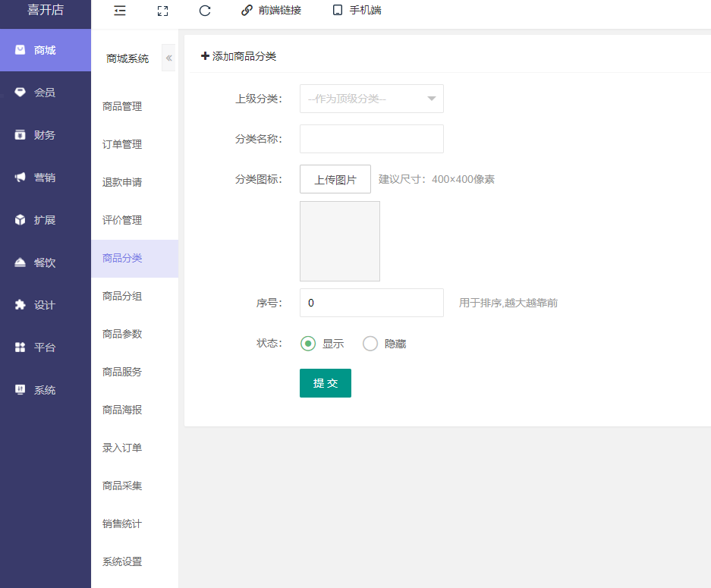Toggle the sidebar menu fold icon
The image size is (711, 588).
point(120,11)
